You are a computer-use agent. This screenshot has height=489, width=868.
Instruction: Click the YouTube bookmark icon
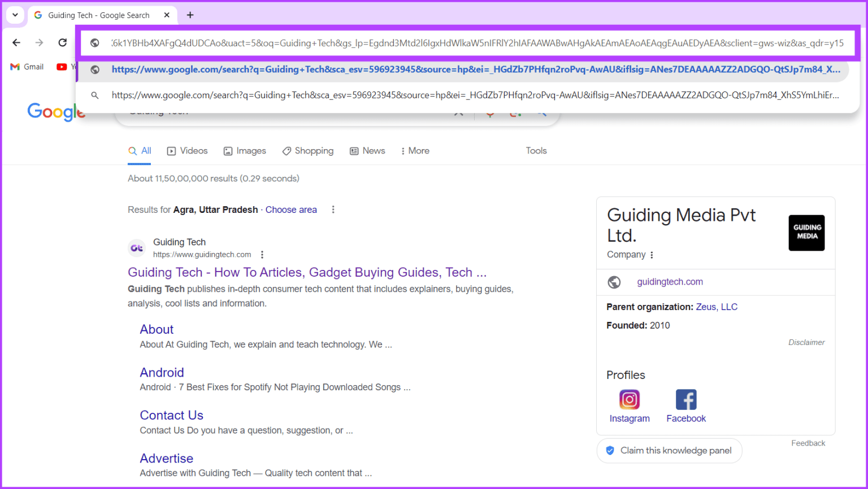(x=62, y=66)
